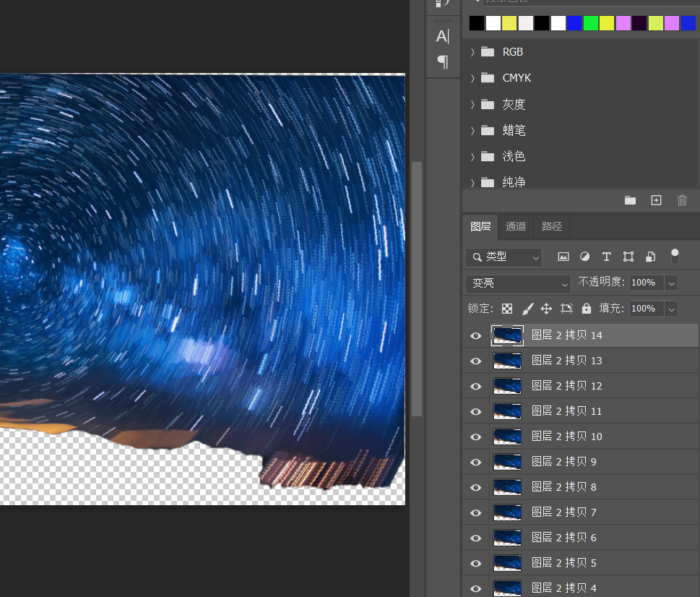The height and width of the screenshot is (597, 700).
Task: Hide layer 图层 2 拷贝 14
Action: point(475,335)
